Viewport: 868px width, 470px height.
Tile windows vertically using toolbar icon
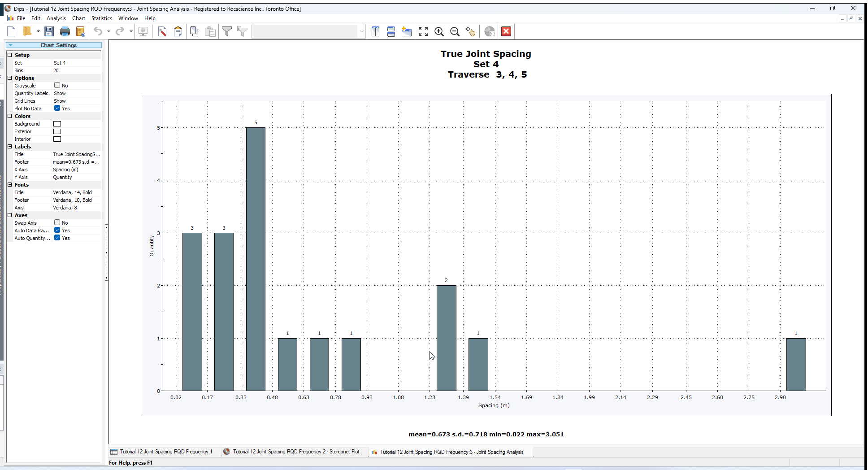point(376,31)
